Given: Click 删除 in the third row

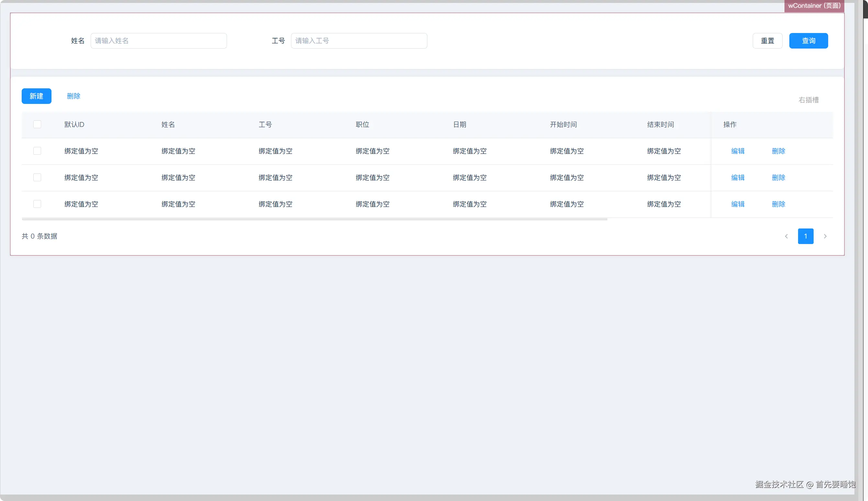Looking at the screenshot, I should click(778, 204).
